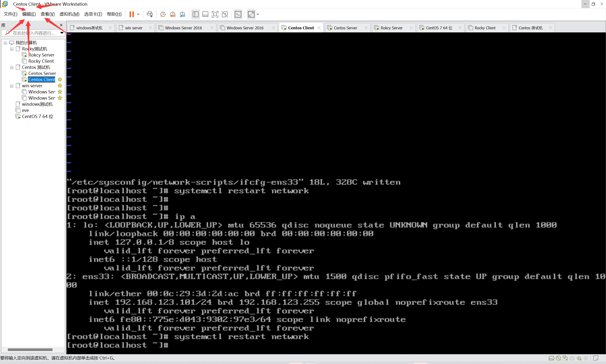Click the orange pause VM button

point(132,14)
